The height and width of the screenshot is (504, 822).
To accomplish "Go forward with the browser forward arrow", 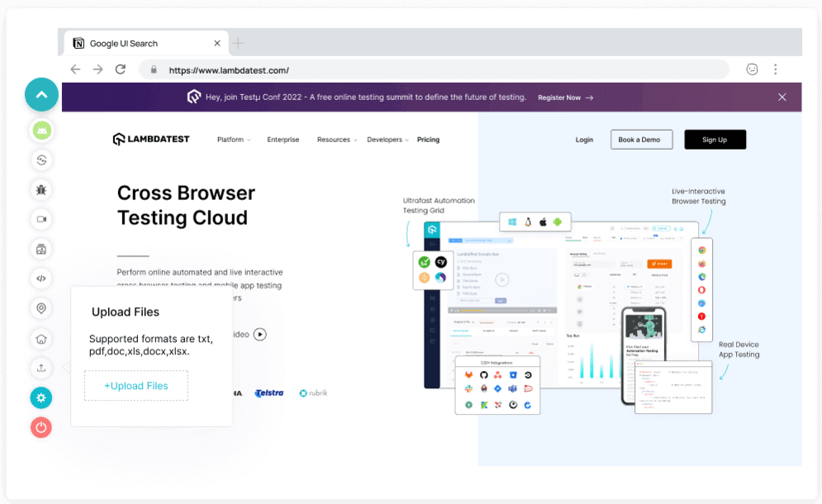I will 98,69.
